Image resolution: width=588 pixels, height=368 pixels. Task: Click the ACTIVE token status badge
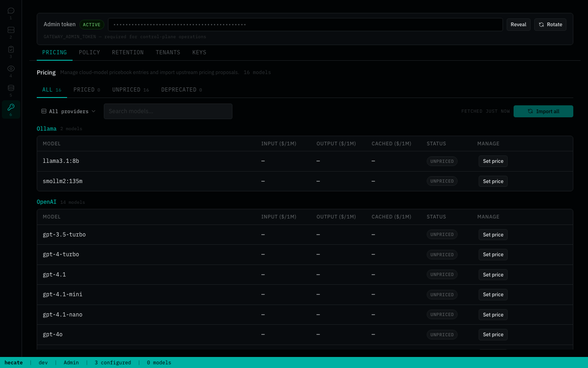92,25
